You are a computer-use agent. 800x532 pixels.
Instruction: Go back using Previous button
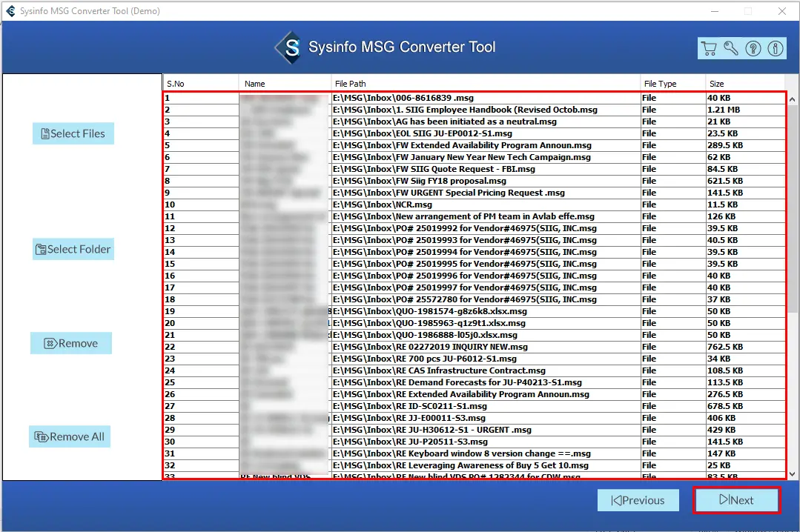(x=638, y=500)
